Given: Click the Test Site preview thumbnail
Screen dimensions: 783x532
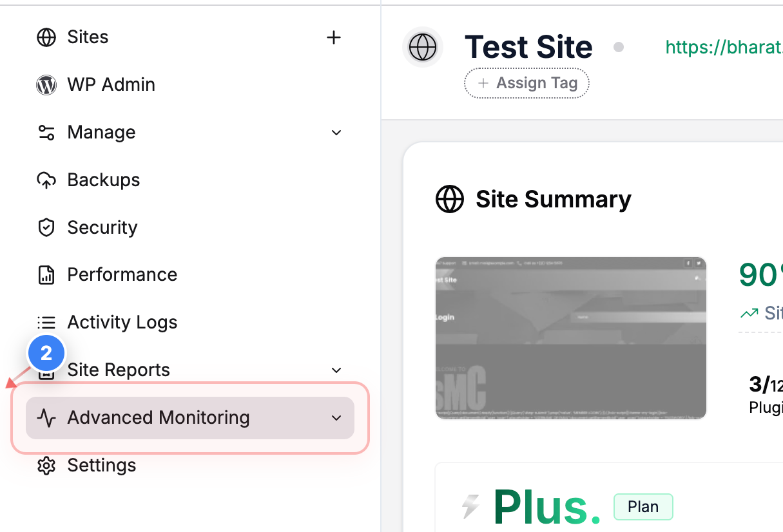Looking at the screenshot, I should (x=570, y=337).
